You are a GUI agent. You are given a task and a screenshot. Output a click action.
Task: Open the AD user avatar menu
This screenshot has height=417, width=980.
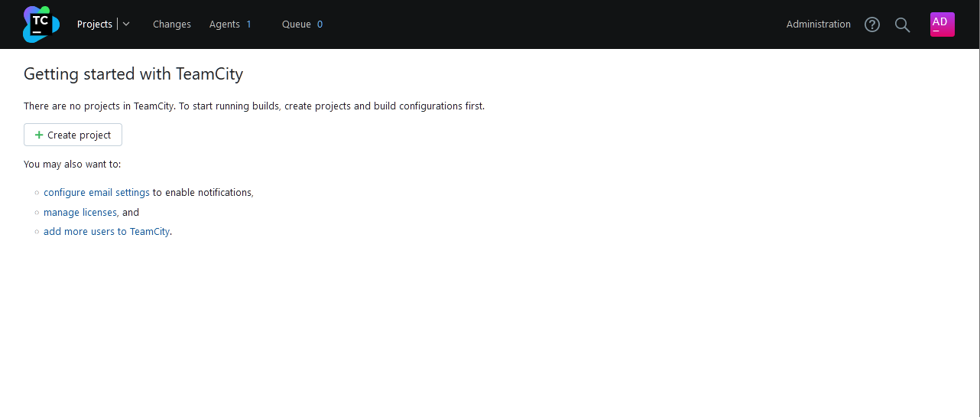point(942,24)
